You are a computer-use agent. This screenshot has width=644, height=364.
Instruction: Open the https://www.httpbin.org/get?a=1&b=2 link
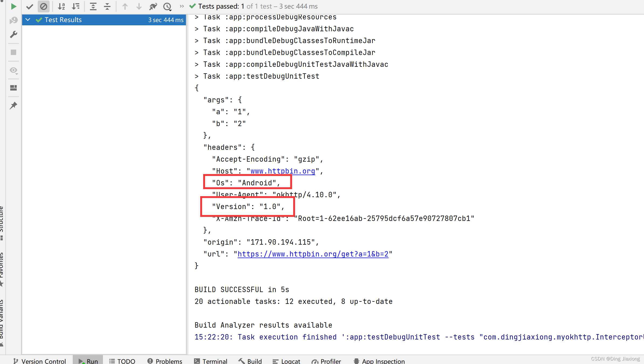click(313, 254)
